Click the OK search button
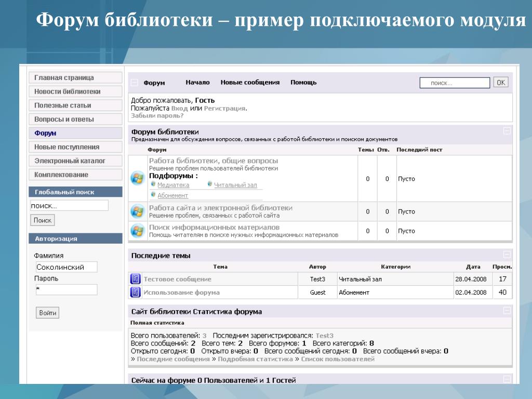This screenshot has width=532, height=399. [501, 83]
